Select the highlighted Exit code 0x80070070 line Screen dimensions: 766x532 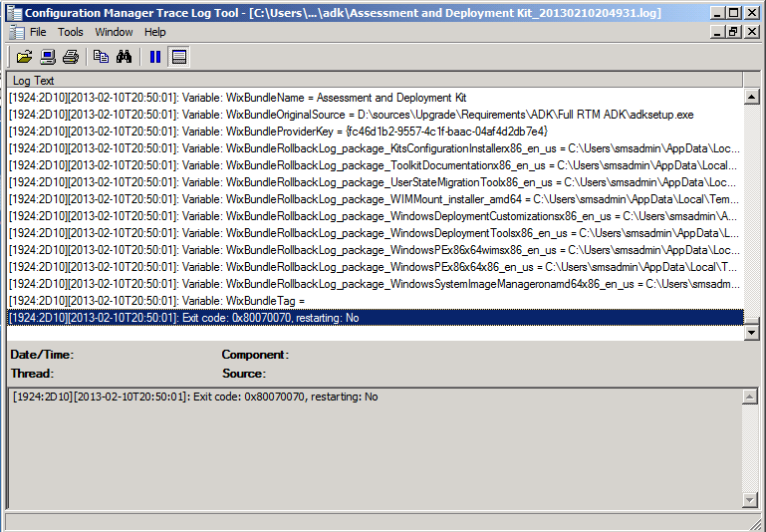pos(376,318)
